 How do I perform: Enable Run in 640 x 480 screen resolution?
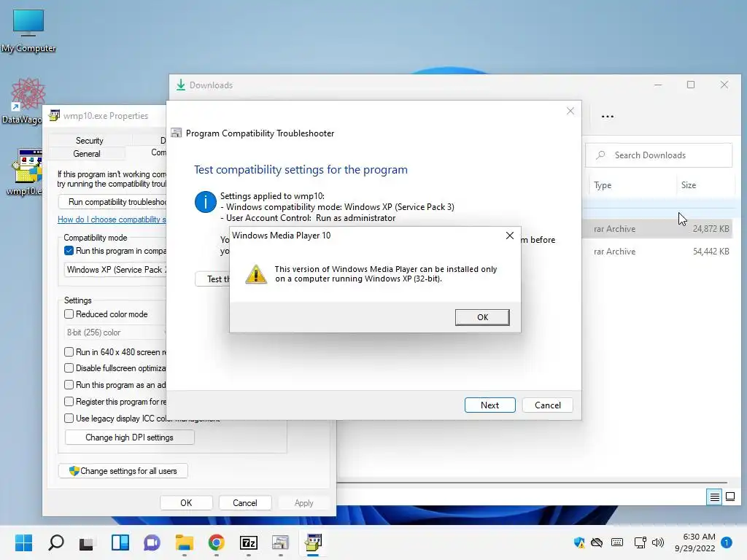point(69,352)
